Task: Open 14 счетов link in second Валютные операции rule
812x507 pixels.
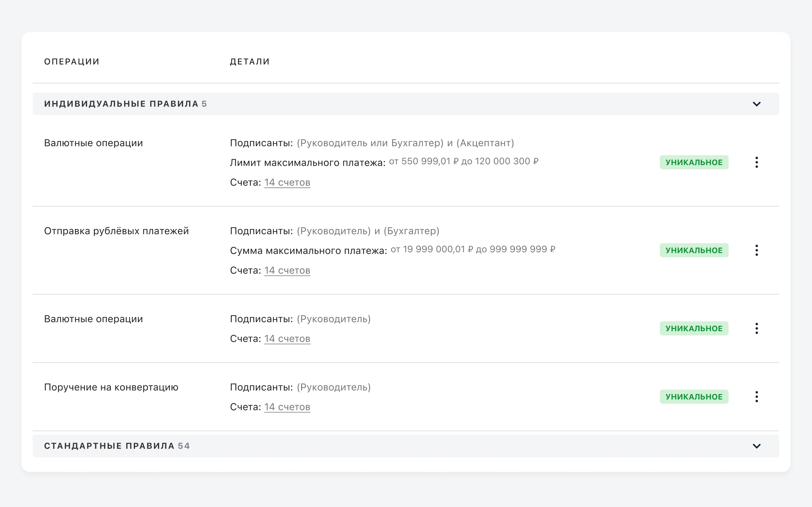Action: tap(287, 339)
